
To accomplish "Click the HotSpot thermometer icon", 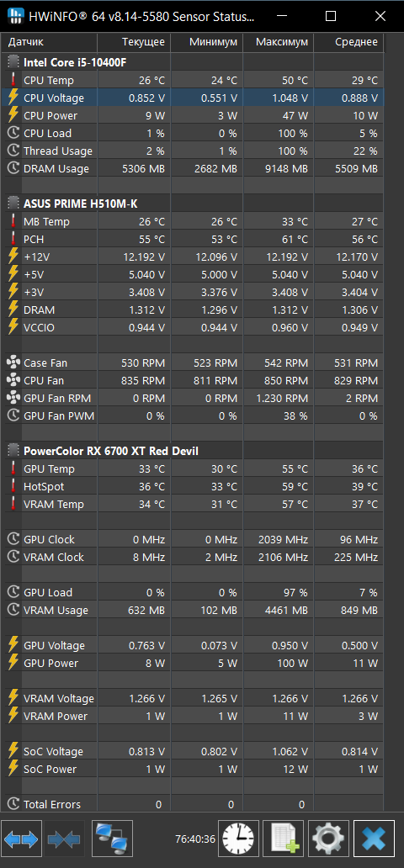I will (x=13, y=487).
